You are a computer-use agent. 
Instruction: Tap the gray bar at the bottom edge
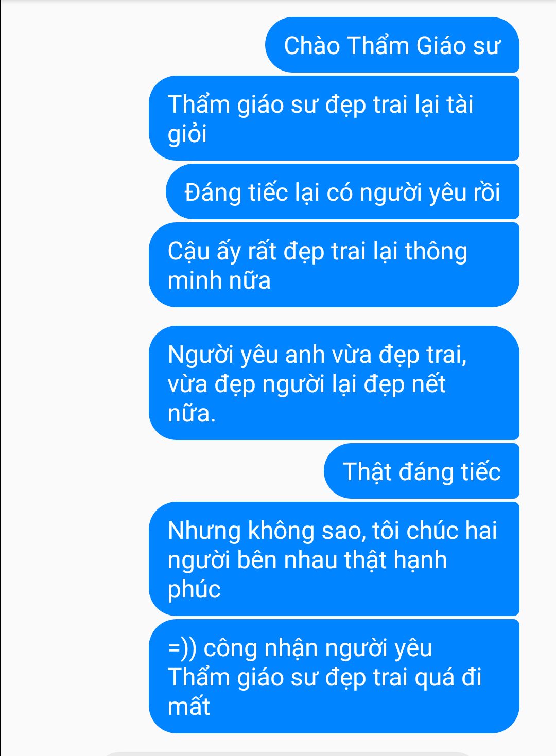(288, 753)
